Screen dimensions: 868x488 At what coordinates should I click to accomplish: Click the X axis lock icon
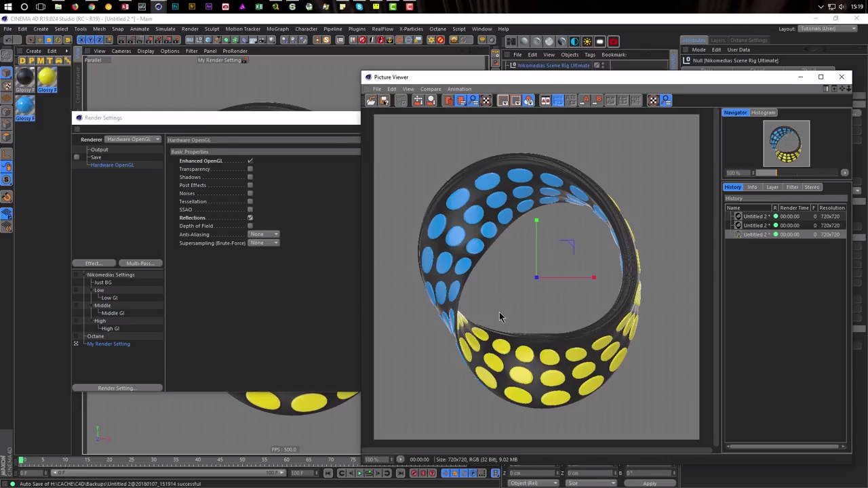coord(81,41)
